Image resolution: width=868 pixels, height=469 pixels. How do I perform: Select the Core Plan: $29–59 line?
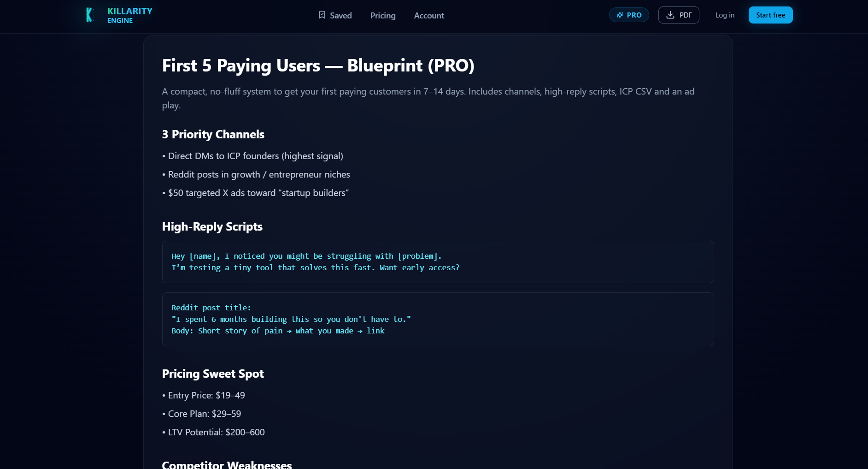(x=201, y=414)
